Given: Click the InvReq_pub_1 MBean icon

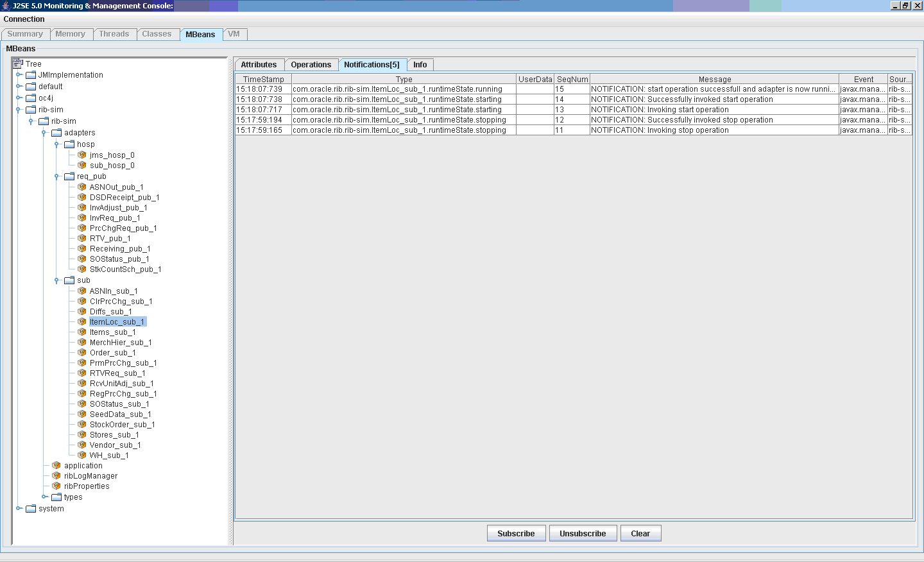Looking at the screenshot, I should coord(82,217).
